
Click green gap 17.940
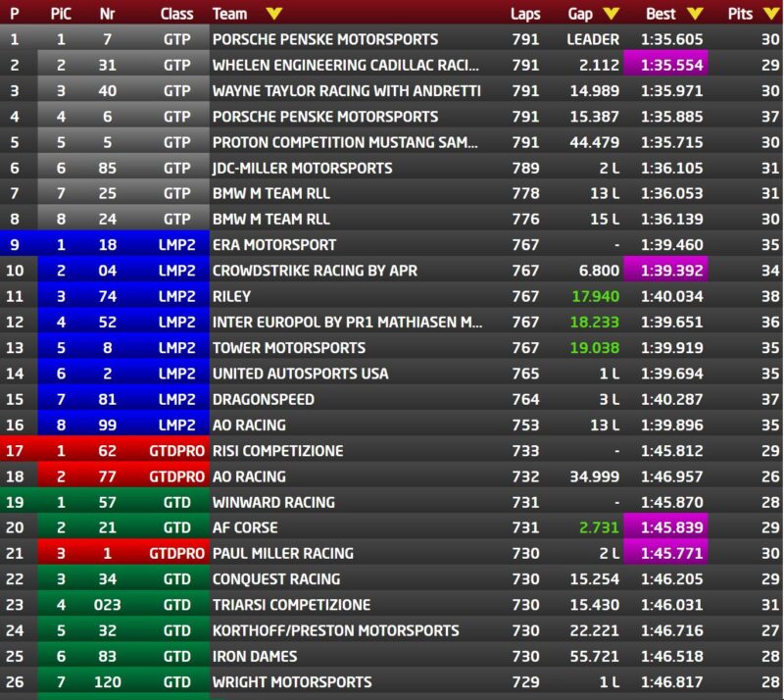tap(595, 296)
